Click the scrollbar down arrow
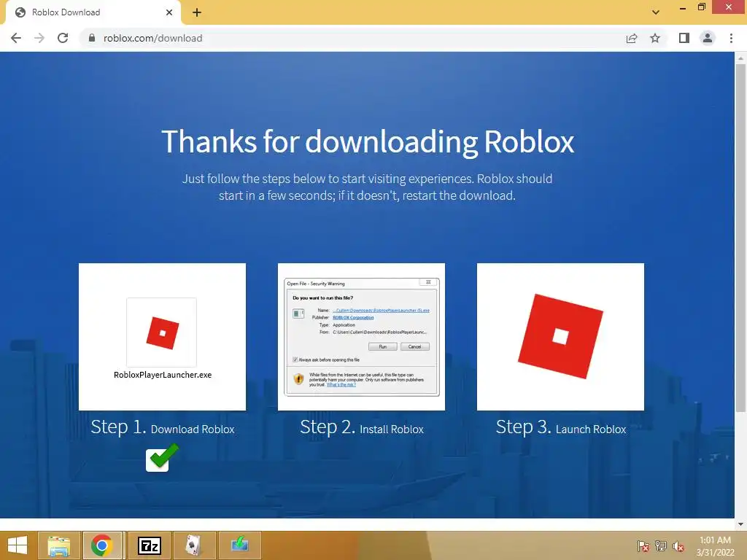This screenshot has width=747, height=560. click(740, 524)
